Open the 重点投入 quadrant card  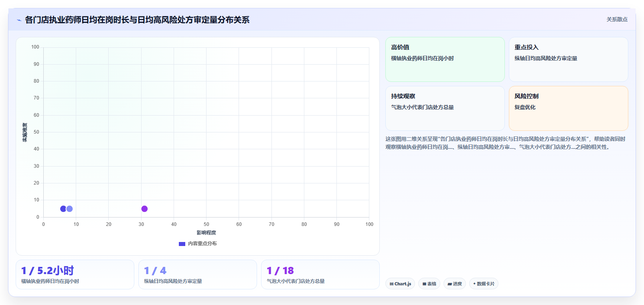pos(569,59)
